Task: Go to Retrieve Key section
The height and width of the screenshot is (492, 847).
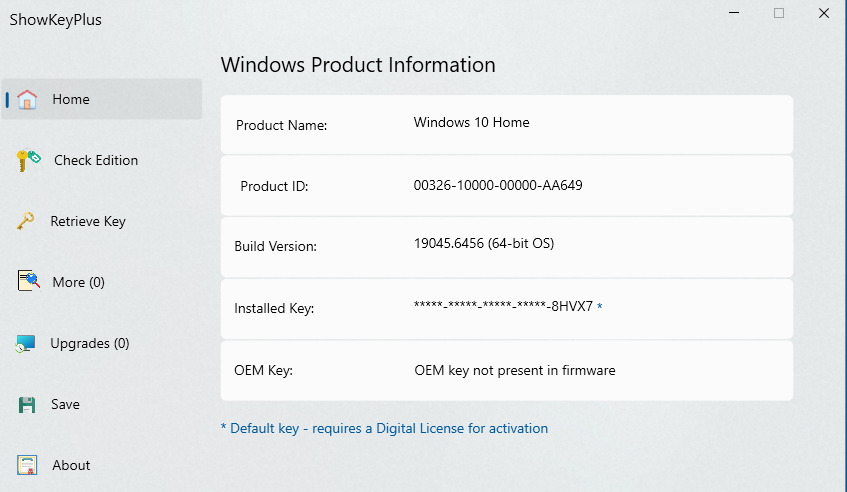Action: pos(88,221)
